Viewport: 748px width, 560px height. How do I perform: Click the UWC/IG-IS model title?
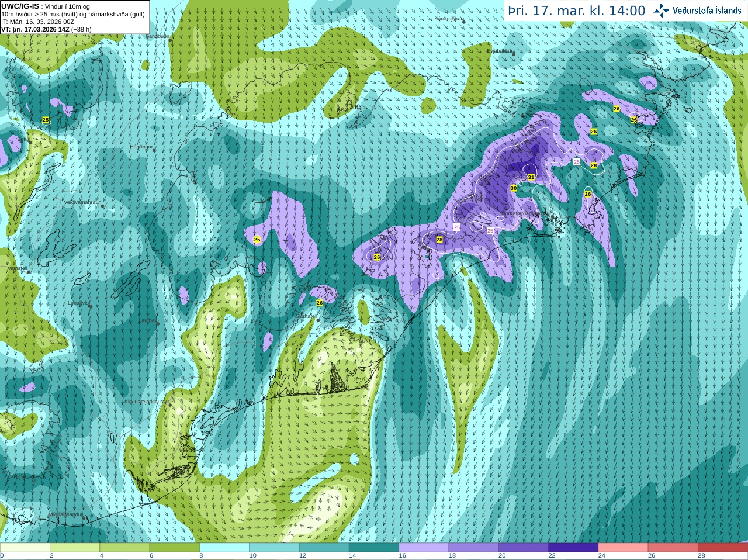[x=20, y=6]
